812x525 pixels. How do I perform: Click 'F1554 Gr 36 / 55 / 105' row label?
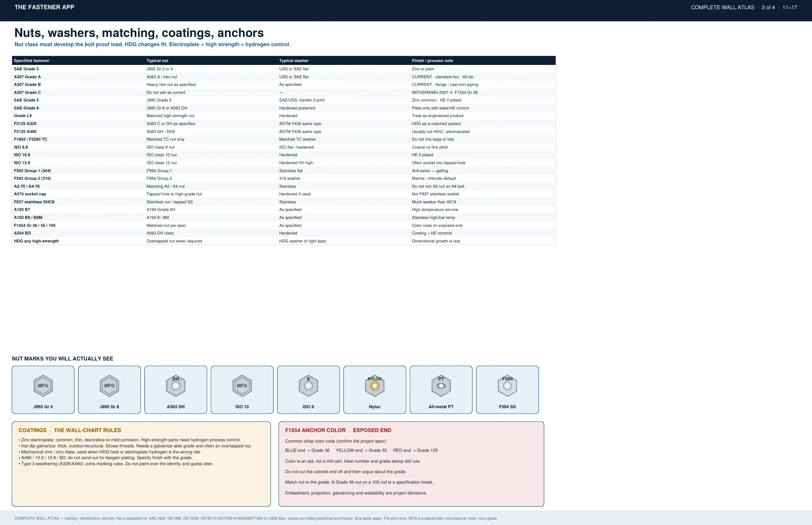35,225
